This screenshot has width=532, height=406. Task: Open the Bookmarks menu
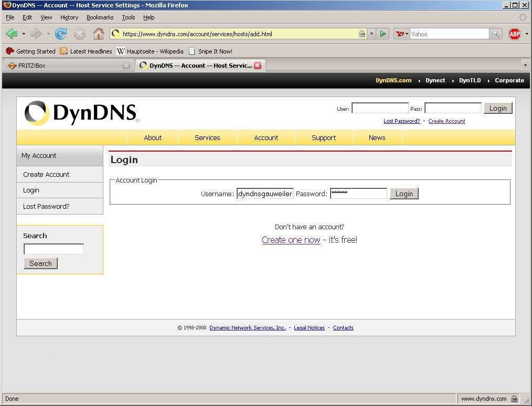point(100,17)
